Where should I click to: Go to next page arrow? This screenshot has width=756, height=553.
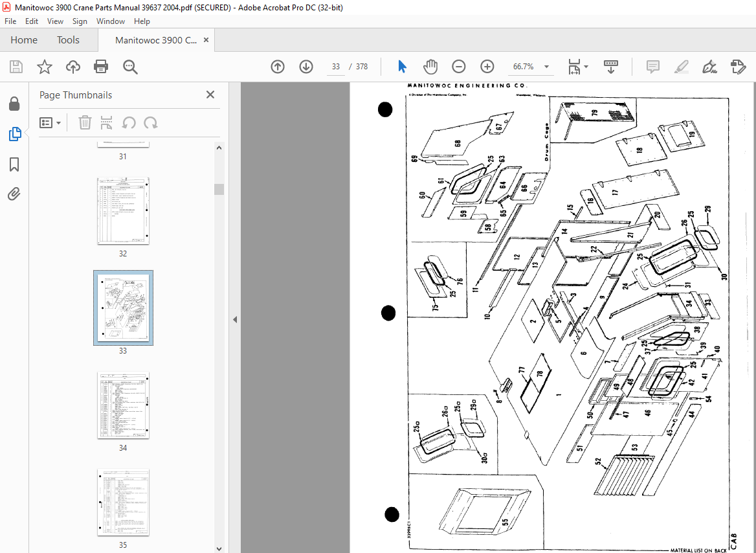tap(306, 67)
